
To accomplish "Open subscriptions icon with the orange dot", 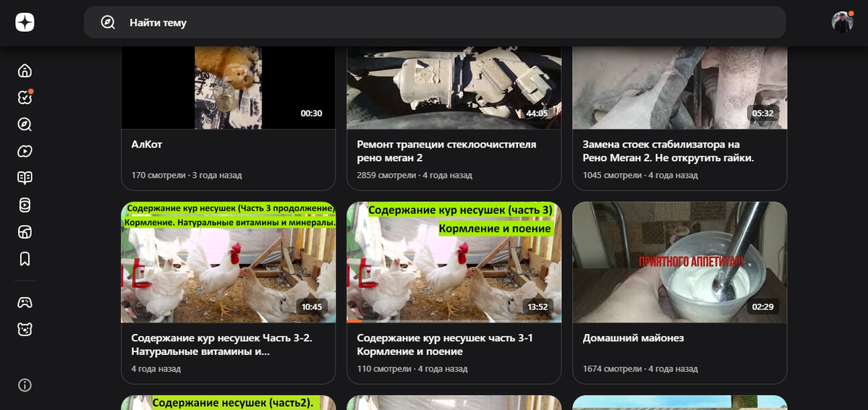I will pos(25,98).
